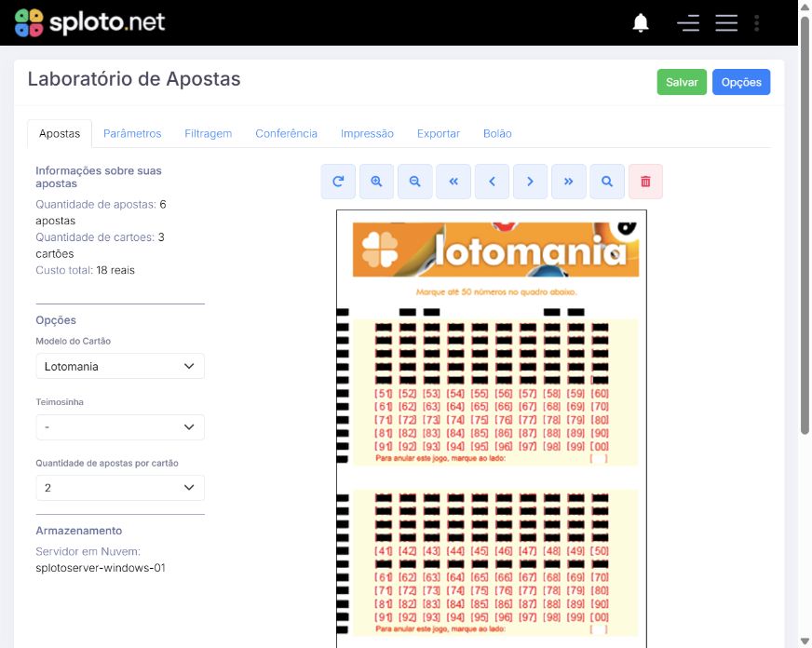Expand the Teimosinha dropdown
The width and height of the screenshot is (812, 648).
(120, 427)
